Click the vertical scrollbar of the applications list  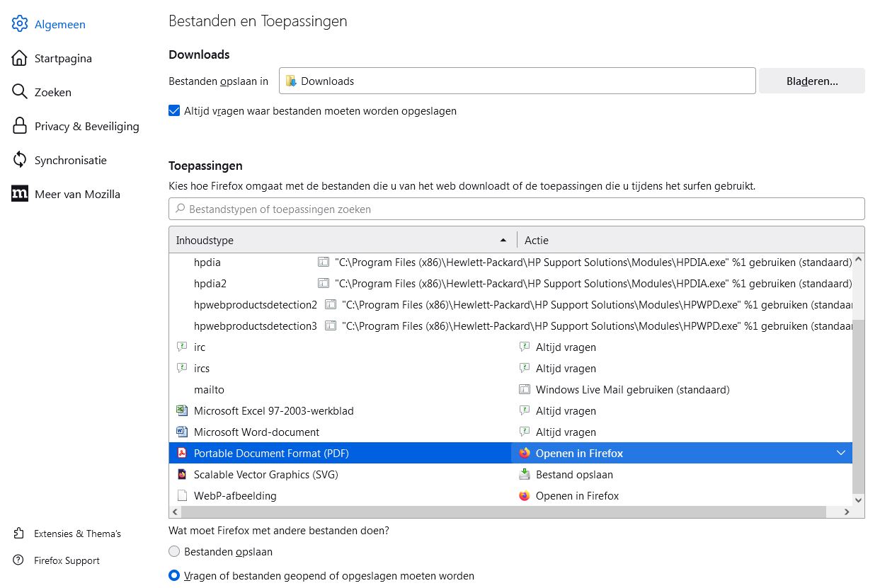859,403
